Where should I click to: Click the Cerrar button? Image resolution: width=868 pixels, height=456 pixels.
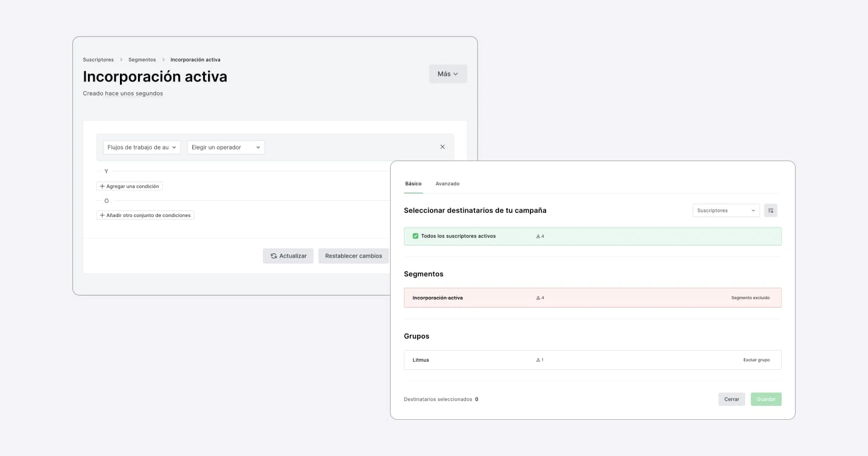coord(731,399)
